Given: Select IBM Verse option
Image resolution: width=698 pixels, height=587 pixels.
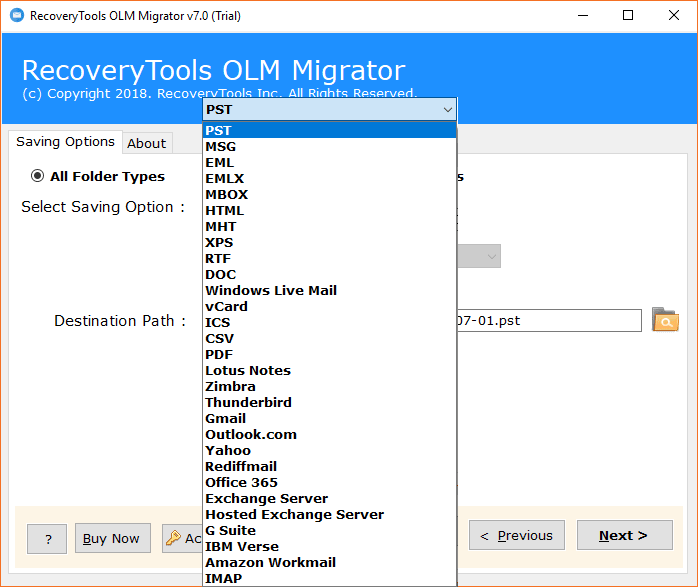Looking at the screenshot, I should (329, 547).
